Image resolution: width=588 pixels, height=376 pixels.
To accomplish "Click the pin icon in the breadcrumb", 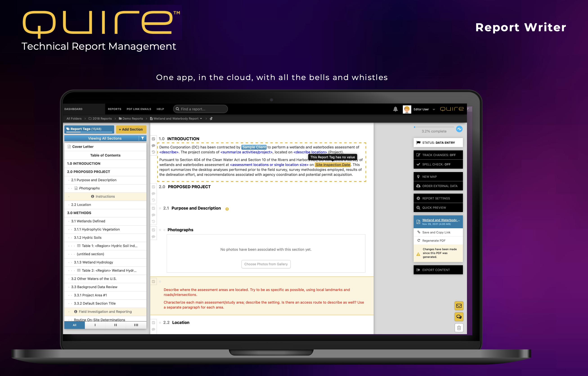I will (x=211, y=119).
